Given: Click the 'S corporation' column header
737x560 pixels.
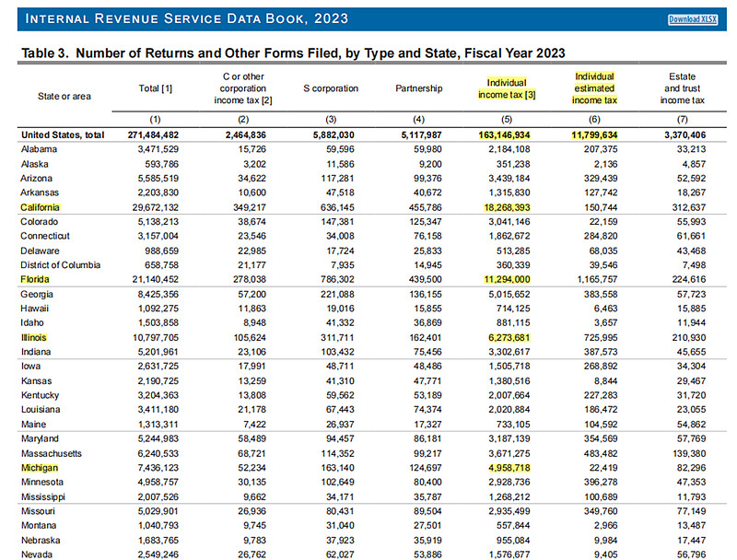Looking at the screenshot, I should click(331, 88).
